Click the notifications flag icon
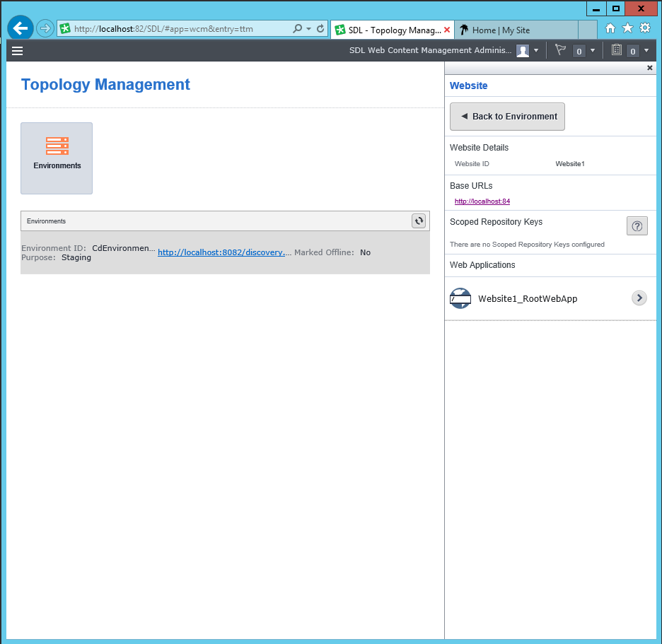 point(560,50)
